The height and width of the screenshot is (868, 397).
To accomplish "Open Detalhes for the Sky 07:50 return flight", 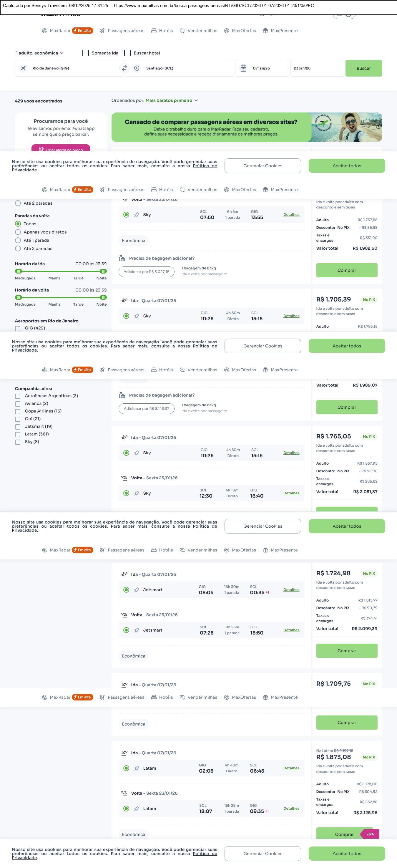I will pos(291,215).
